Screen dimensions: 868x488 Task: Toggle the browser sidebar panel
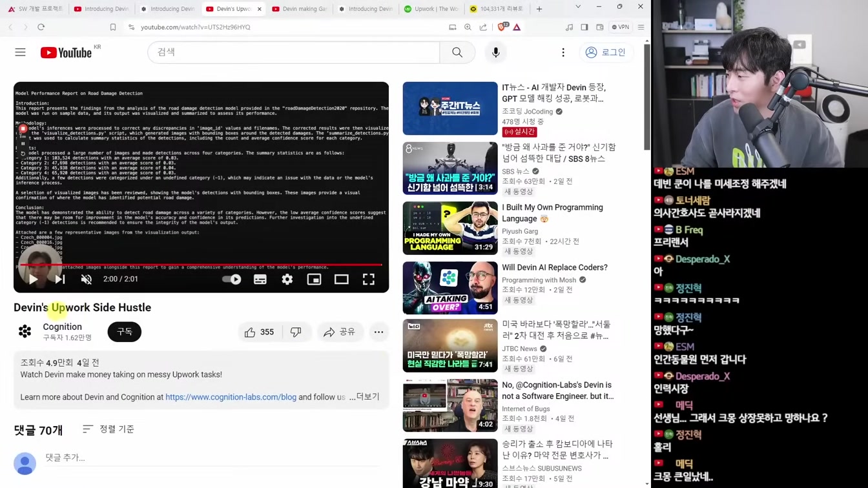[x=584, y=27]
